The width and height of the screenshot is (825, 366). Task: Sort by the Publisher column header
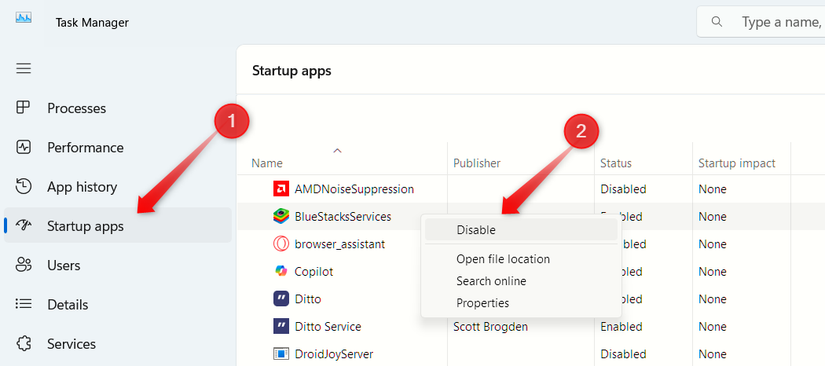pos(477,163)
